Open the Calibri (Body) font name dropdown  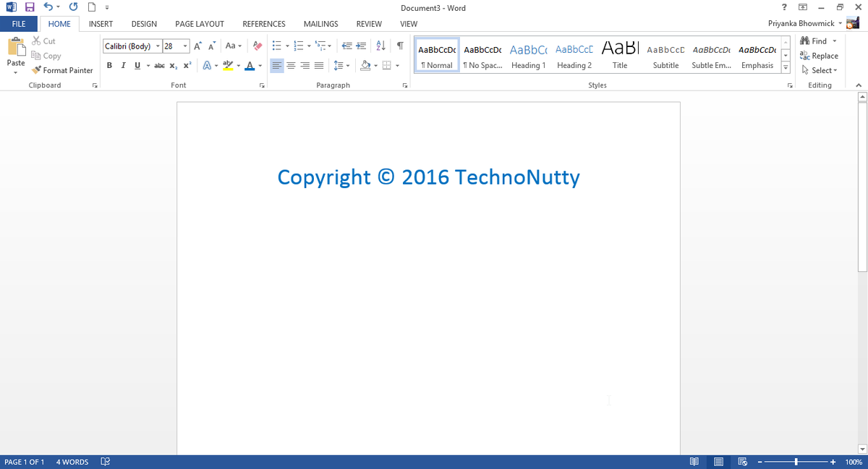(158, 46)
